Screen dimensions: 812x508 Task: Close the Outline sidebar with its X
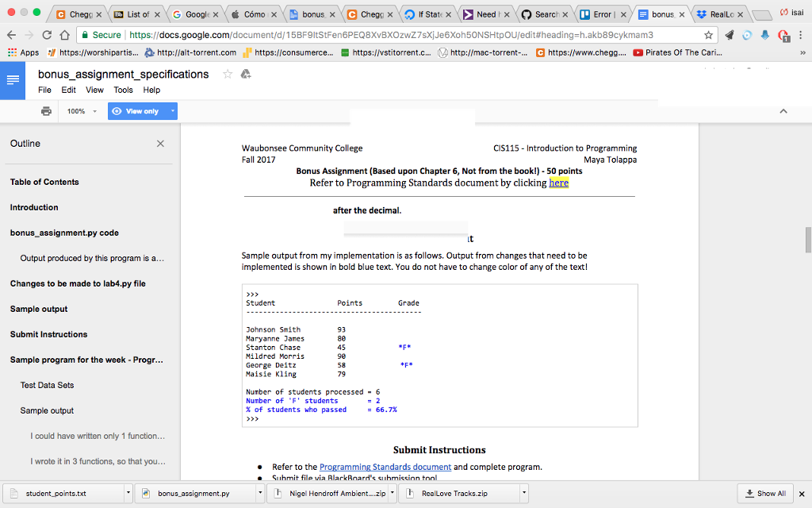click(160, 143)
